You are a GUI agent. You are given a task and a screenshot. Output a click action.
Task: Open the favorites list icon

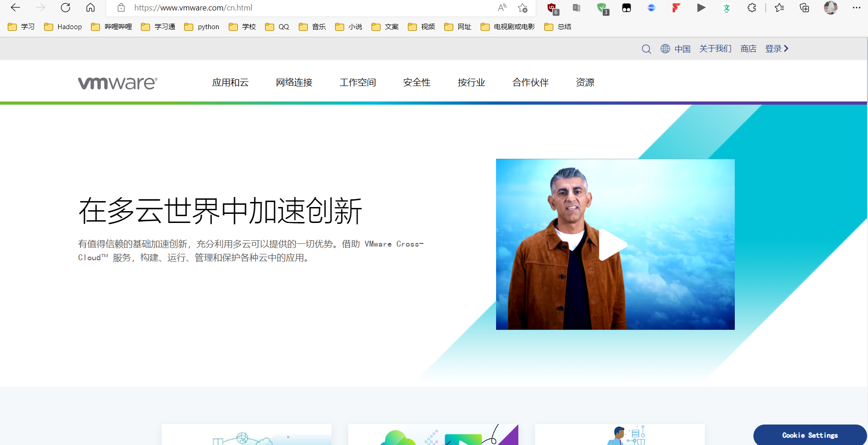click(779, 8)
